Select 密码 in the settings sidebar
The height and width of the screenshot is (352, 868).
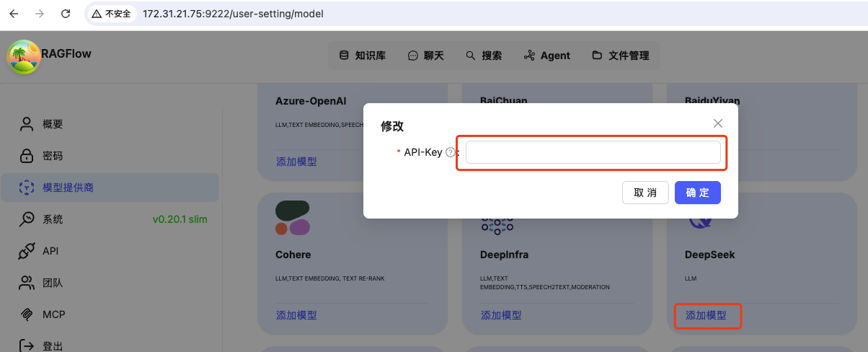coord(110,156)
